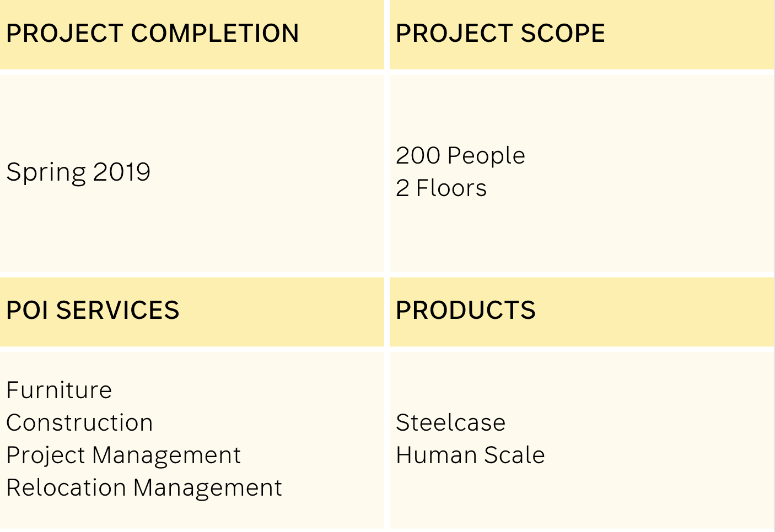Select the Furniture service entry
The height and width of the screenshot is (532, 775).
(x=59, y=390)
